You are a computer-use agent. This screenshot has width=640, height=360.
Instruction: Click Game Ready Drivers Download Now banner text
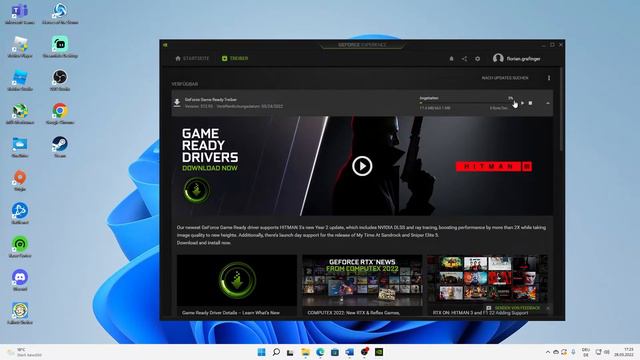[210, 150]
